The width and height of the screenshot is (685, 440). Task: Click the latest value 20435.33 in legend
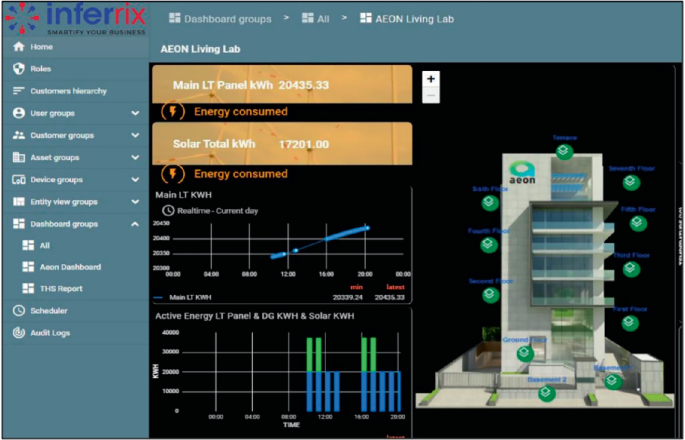pos(390,297)
